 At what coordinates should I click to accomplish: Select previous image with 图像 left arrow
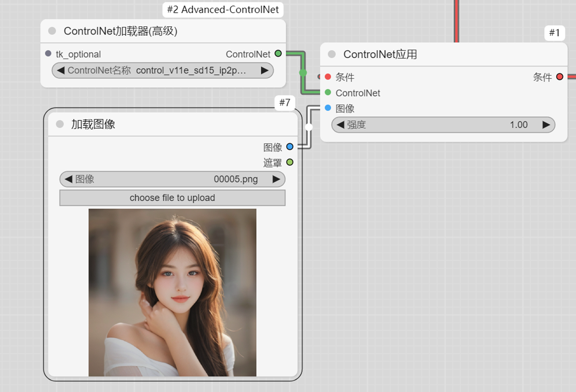tap(68, 179)
